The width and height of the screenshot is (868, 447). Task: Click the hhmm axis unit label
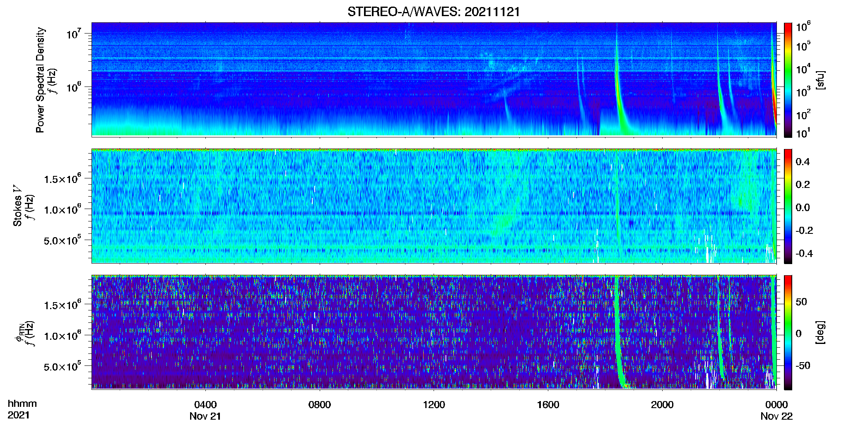tap(22, 404)
